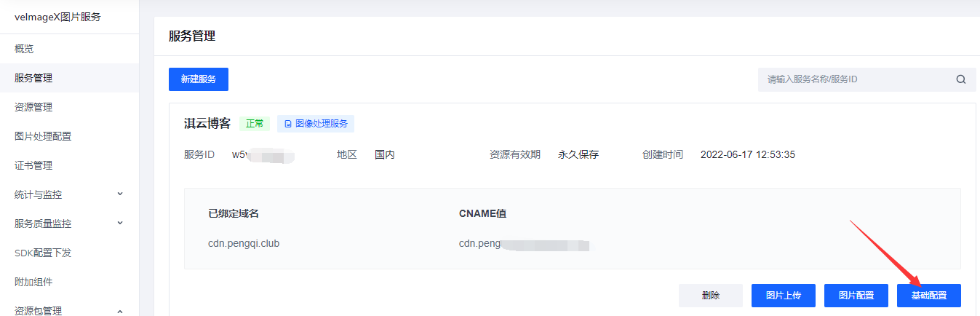Click the 永久保存 value
Image resolution: width=980 pixels, height=316 pixels.
578,154
